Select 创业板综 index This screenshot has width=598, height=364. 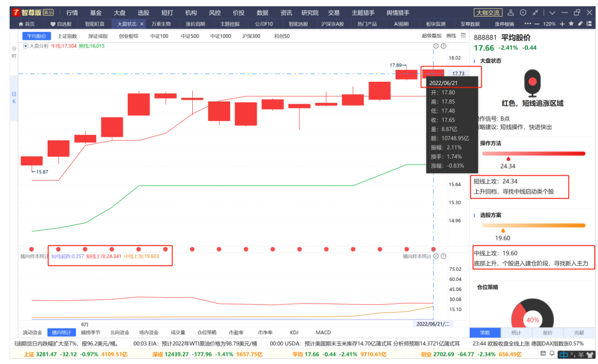(129, 36)
